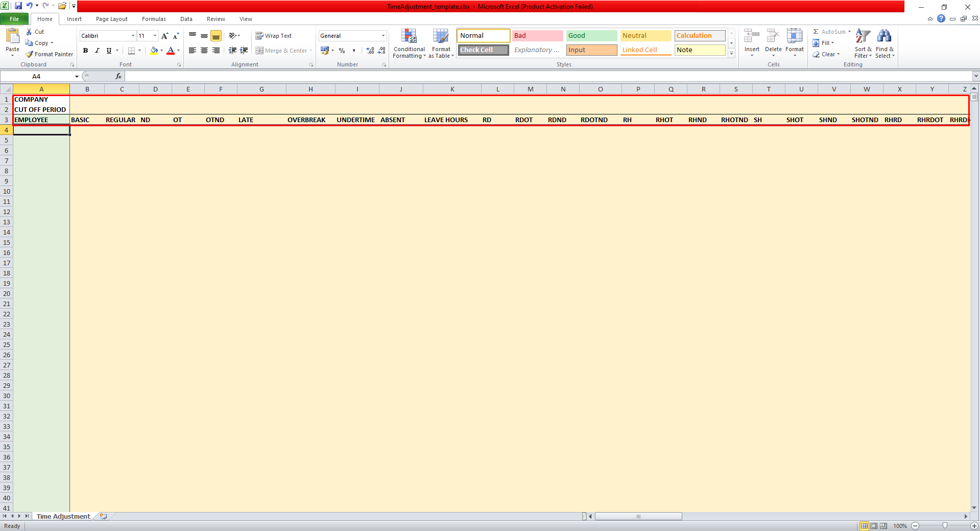The width and height of the screenshot is (980, 531).
Task: Increase font size with Grow Font icon
Action: tap(164, 36)
